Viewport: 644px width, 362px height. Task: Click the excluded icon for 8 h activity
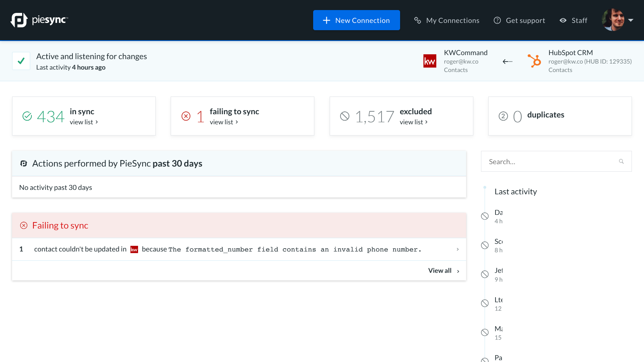tap(485, 245)
